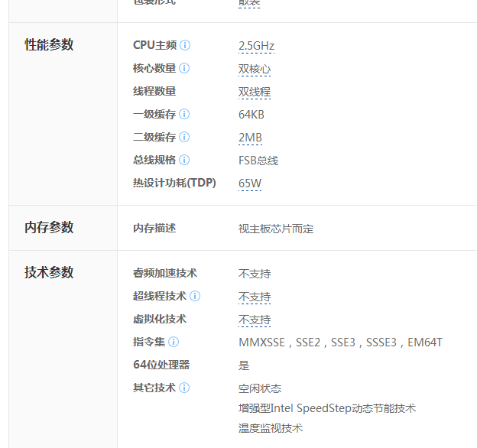Click info icon next to CPU主频
477x448 pixels.
point(185,45)
